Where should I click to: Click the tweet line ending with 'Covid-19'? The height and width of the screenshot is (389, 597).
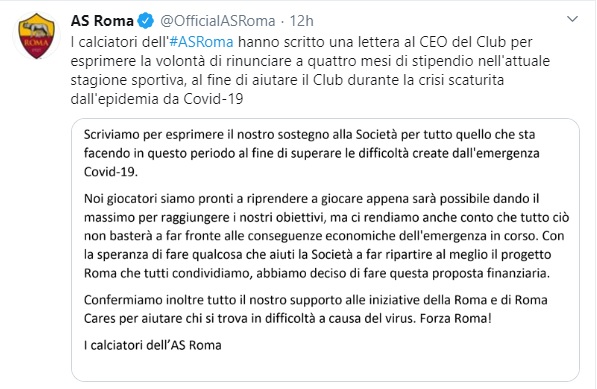[157, 99]
